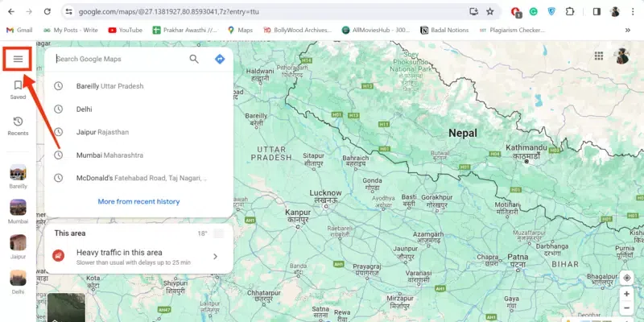Open the Google Maps hamburger menu
This screenshot has height=322, width=644.
click(18, 59)
